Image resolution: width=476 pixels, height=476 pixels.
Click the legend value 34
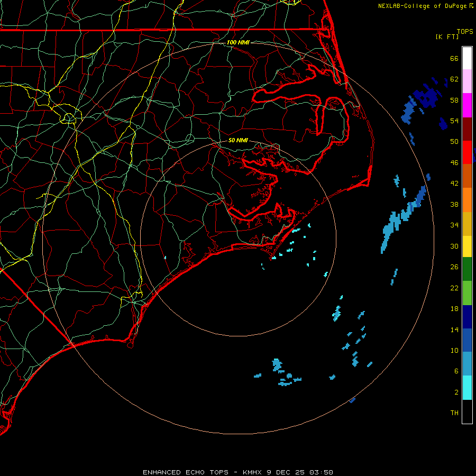click(x=454, y=225)
